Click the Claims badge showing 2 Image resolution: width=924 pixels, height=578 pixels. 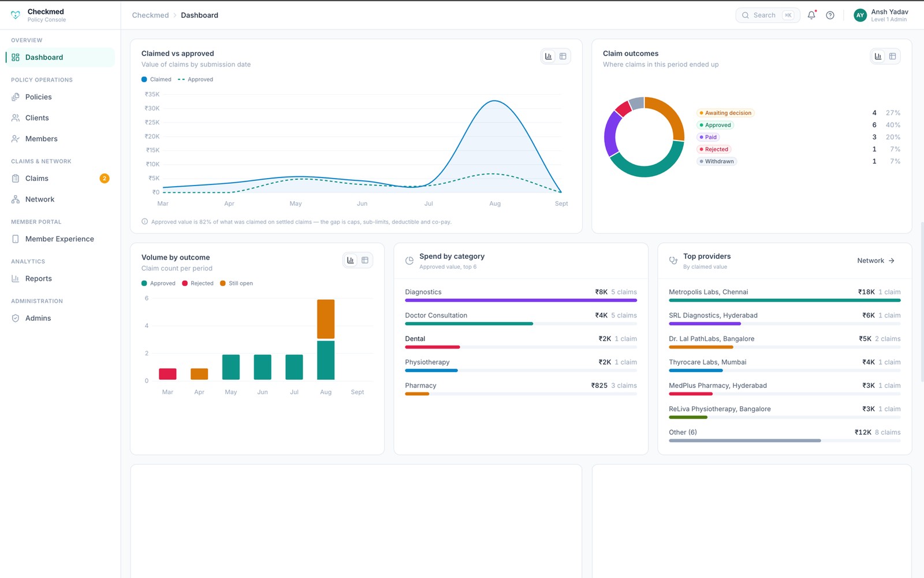point(105,179)
